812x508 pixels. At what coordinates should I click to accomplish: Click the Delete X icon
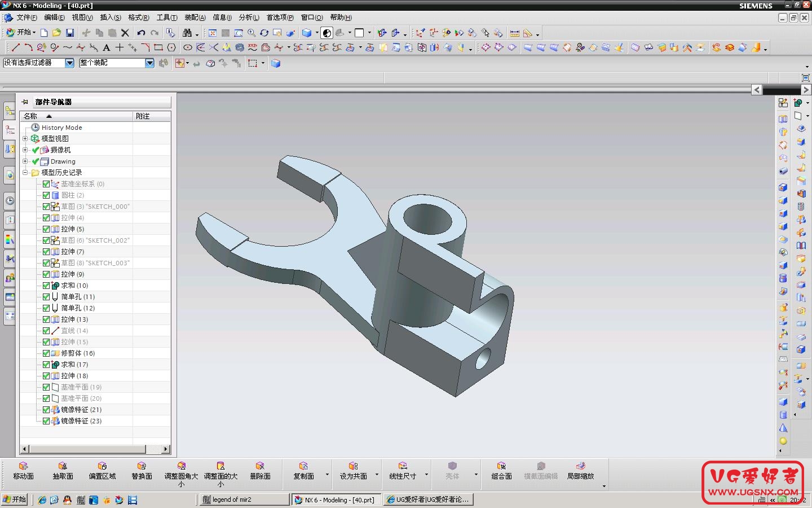click(125, 33)
